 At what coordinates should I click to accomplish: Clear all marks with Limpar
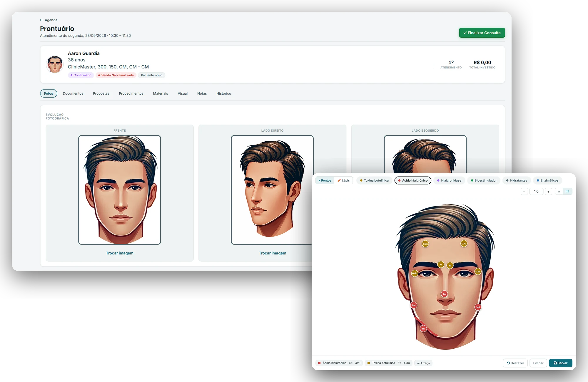[538, 363]
